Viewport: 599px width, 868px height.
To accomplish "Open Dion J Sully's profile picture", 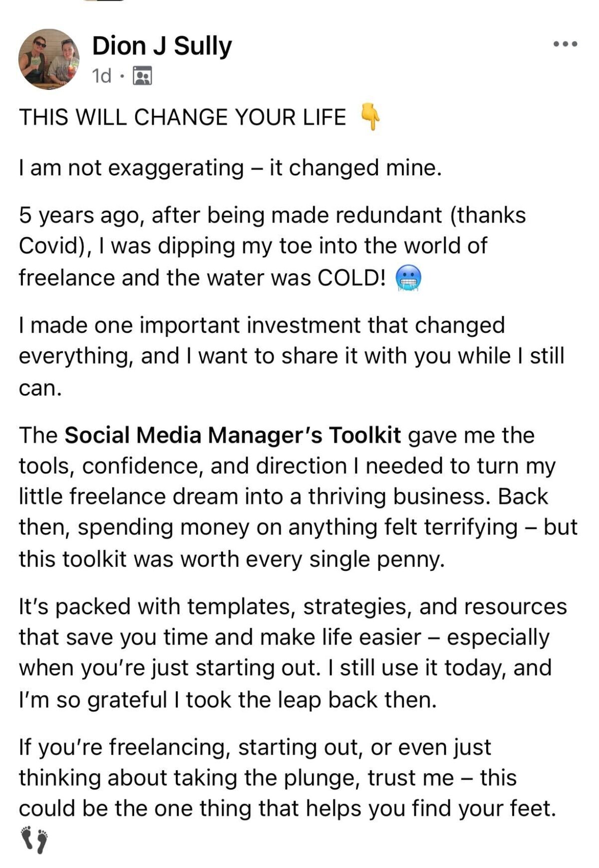I will 49,59.
